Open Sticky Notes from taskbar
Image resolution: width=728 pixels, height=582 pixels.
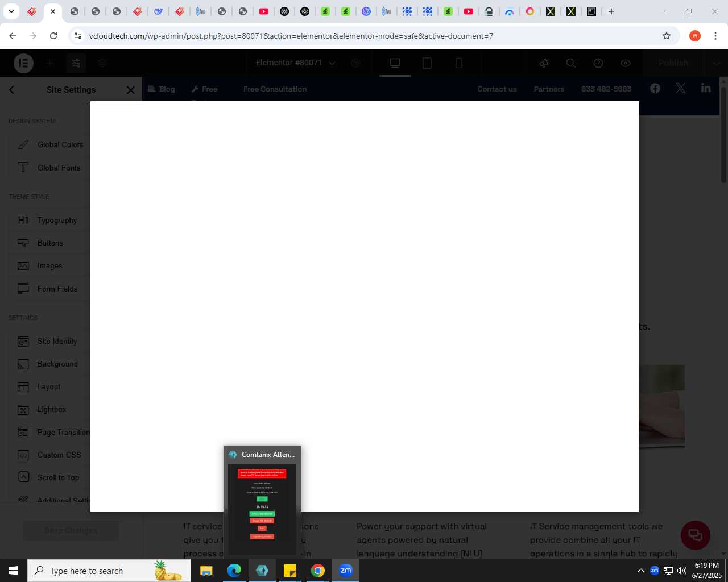[x=290, y=571]
